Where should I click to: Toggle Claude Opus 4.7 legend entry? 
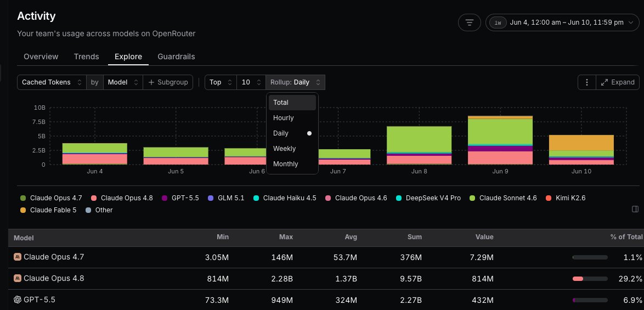click(x=51, y=198)
